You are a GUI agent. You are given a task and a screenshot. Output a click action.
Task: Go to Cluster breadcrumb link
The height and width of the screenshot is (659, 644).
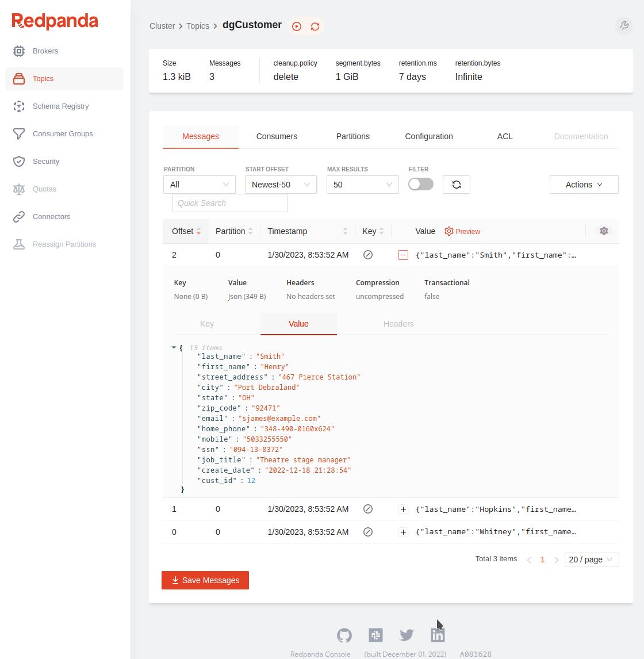tap(162, 26)
